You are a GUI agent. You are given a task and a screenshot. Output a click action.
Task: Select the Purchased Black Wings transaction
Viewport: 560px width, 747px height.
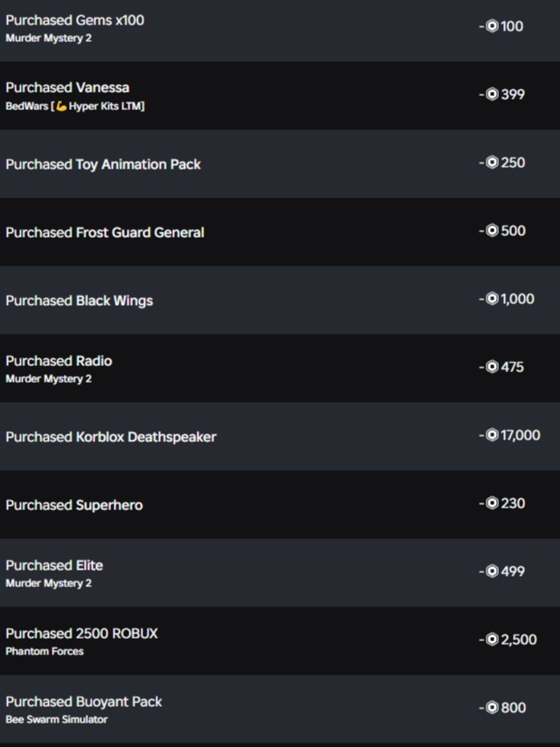click(80, 301)
